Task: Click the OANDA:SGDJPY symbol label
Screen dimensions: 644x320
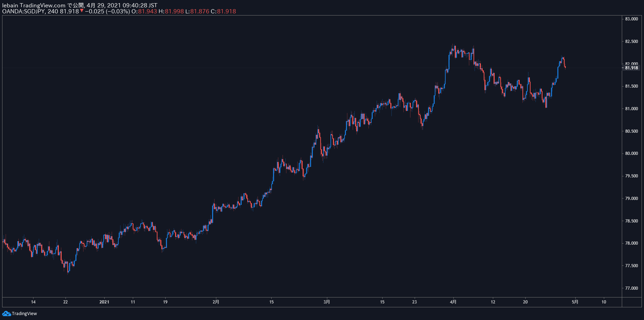Action: [24, 11]
